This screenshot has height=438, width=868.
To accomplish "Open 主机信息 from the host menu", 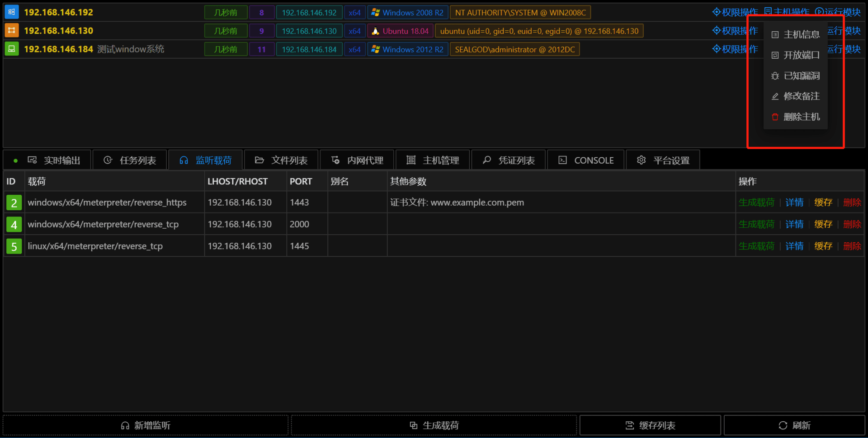I will click(x=796, y=35).
